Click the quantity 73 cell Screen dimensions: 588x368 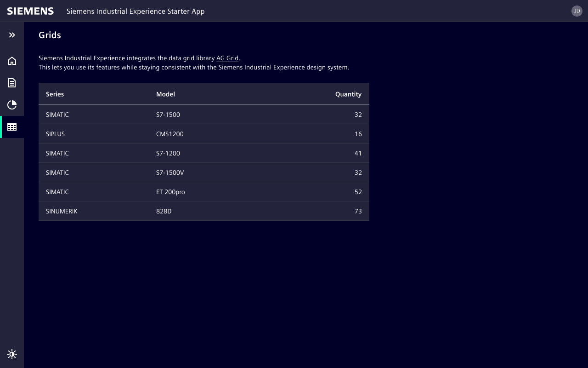click(x=314, y=211)
